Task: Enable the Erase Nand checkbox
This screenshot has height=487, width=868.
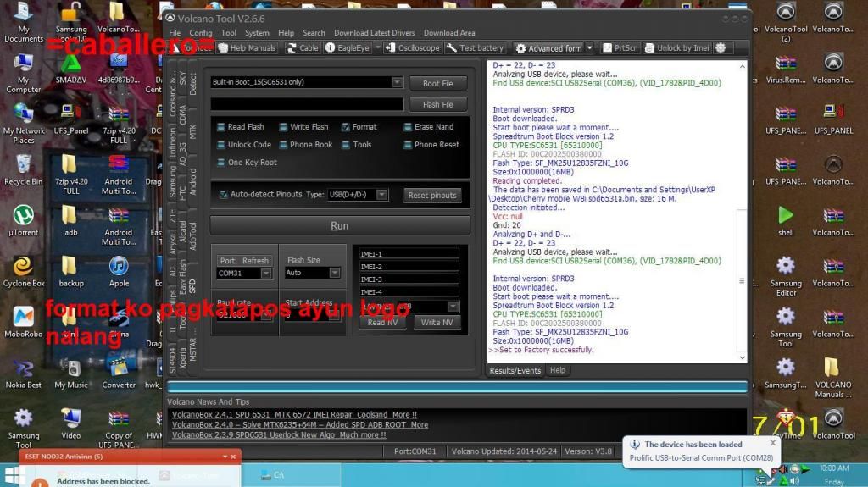Action: [x=408, y=127]
